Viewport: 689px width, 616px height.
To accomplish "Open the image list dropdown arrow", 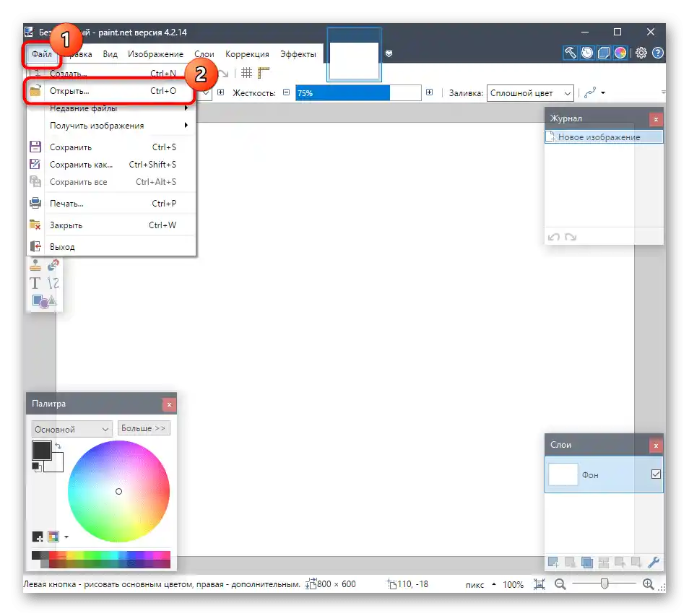I will 389,53.
